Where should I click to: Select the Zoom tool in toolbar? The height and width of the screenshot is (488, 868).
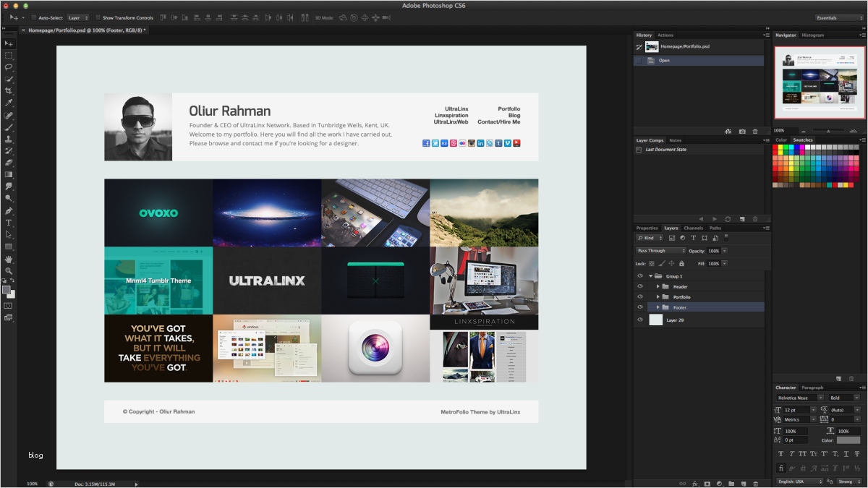tap(9, 271)
